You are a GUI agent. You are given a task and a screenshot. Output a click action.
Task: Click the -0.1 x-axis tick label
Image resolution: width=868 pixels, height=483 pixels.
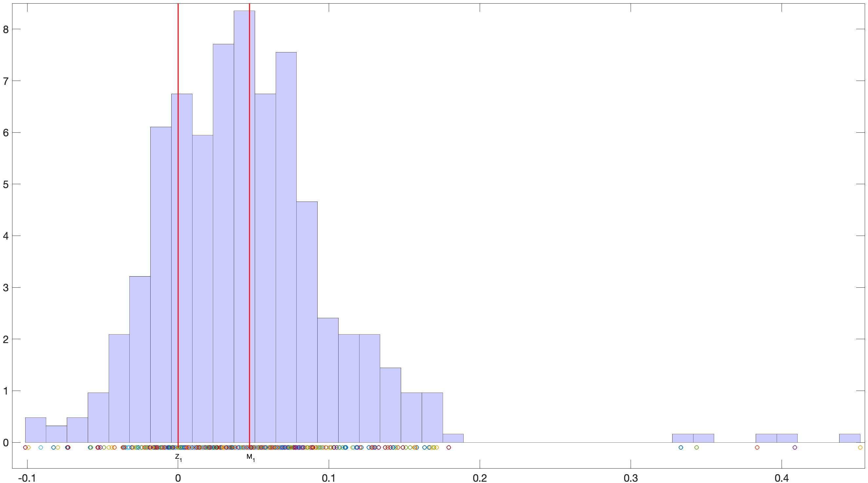point(27,478)
